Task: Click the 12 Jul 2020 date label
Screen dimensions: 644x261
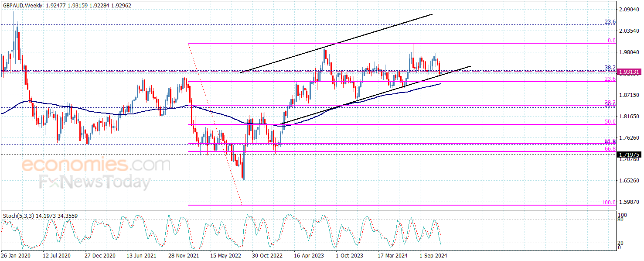Action: (x=57, y=255)
